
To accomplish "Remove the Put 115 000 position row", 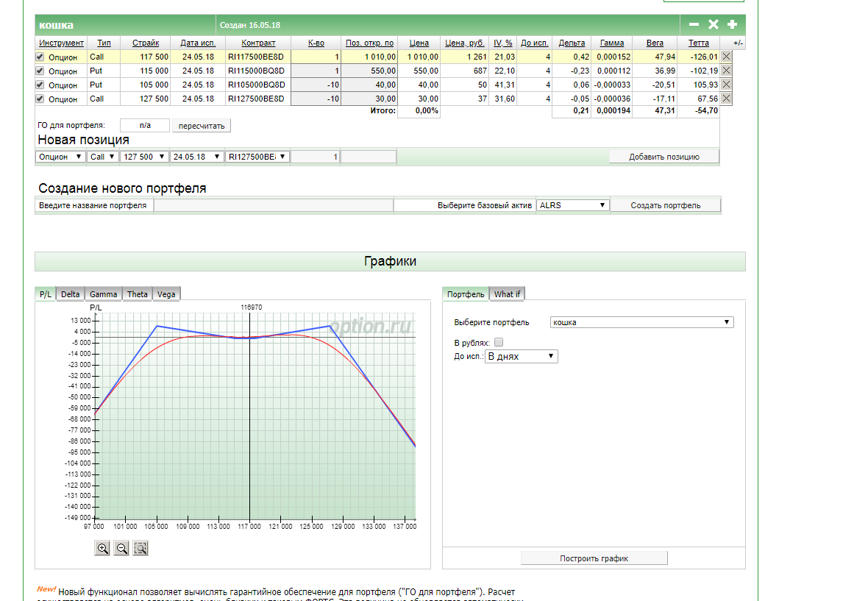I will pyautogui.click(x=726, y=71).
